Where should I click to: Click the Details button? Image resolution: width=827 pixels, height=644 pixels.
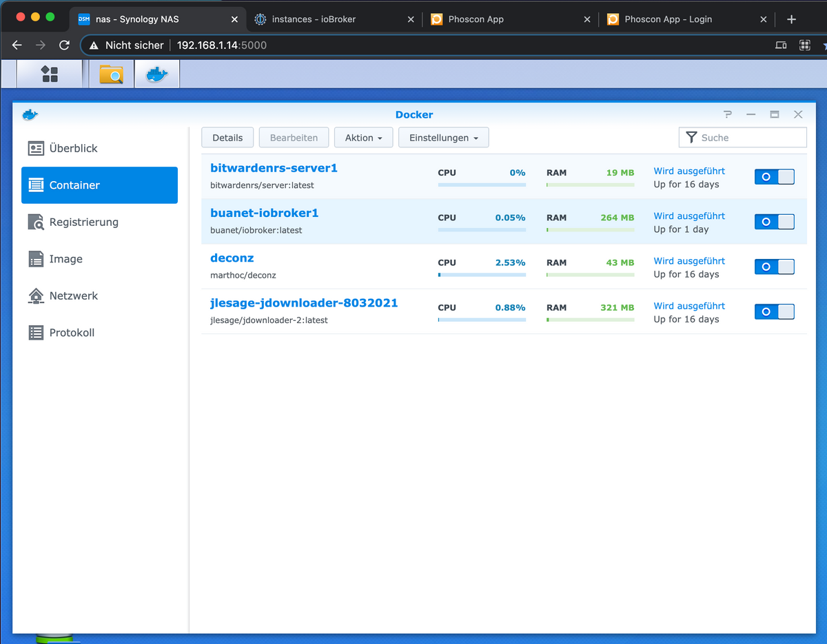click(x=227, y=138)
